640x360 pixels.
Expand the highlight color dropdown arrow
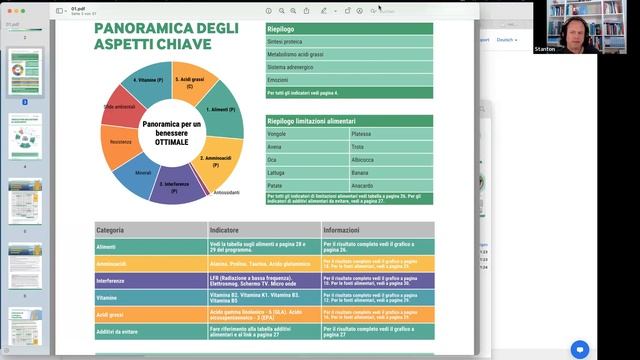pyautogui.click(x=336, y=11)
